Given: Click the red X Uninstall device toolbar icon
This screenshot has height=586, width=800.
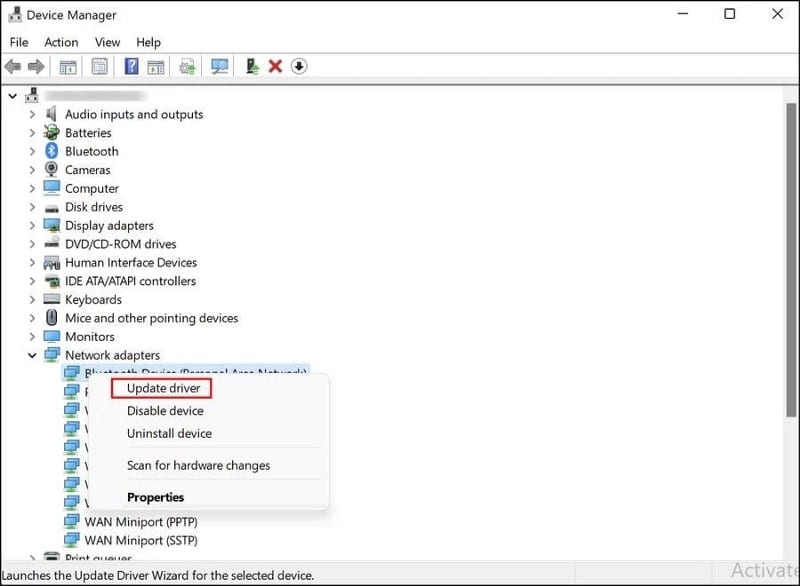Looking at the screenshot, I should click(273, 66).
